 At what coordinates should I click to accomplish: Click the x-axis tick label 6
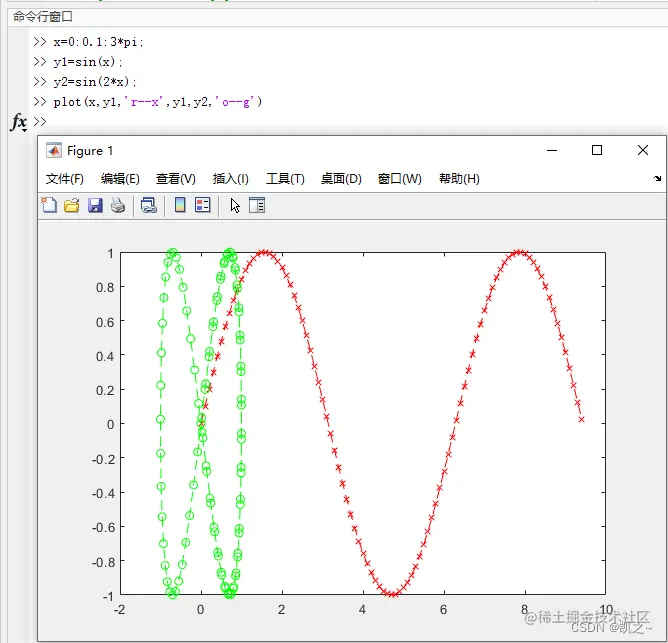(x=443, y=610)
